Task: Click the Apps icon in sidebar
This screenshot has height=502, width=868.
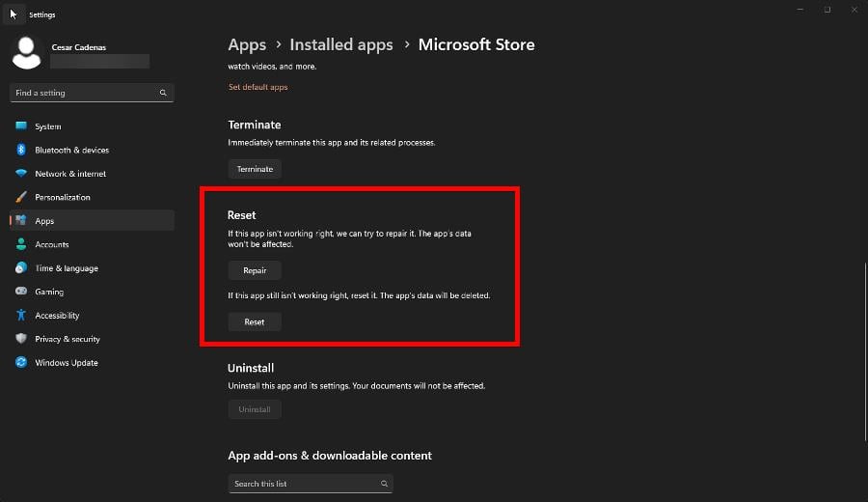Action: tap(21, 220)
